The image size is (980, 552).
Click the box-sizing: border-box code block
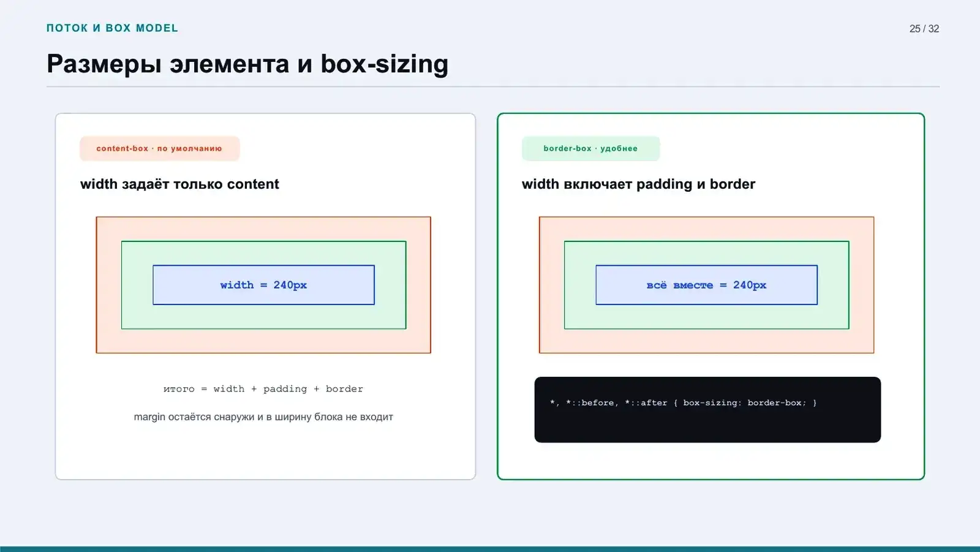pos(707,410)
